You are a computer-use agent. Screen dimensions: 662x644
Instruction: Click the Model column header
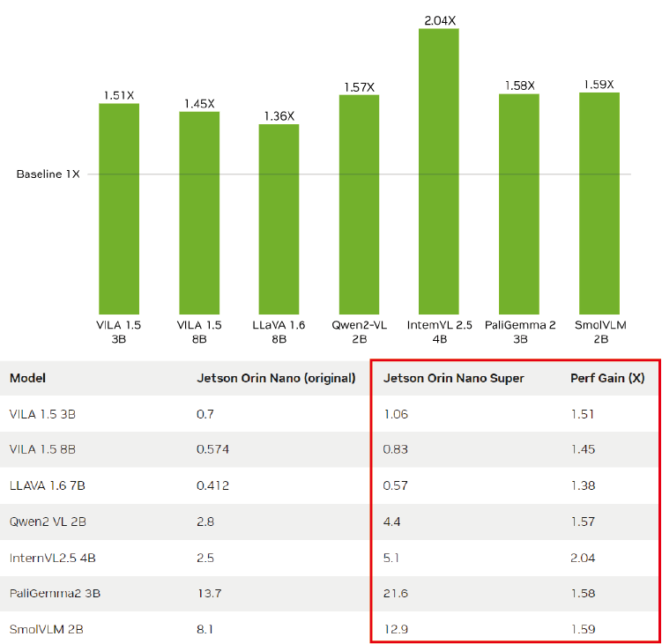point(28,378)
